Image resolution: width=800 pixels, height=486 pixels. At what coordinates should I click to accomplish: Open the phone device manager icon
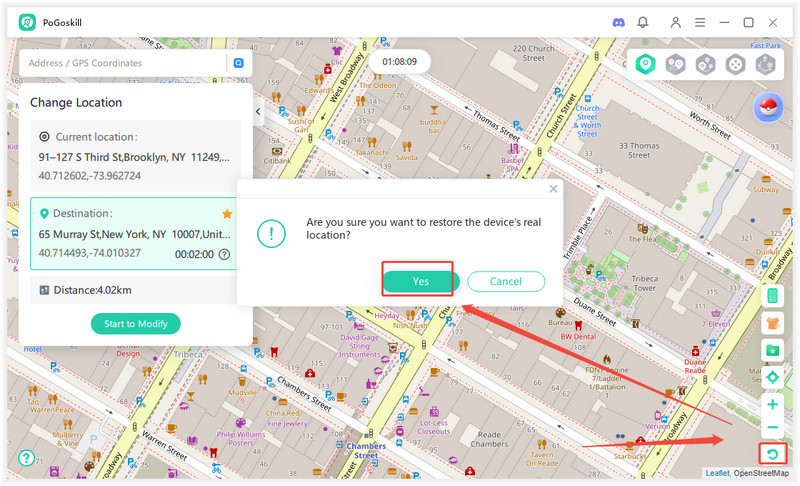[772, 295]
